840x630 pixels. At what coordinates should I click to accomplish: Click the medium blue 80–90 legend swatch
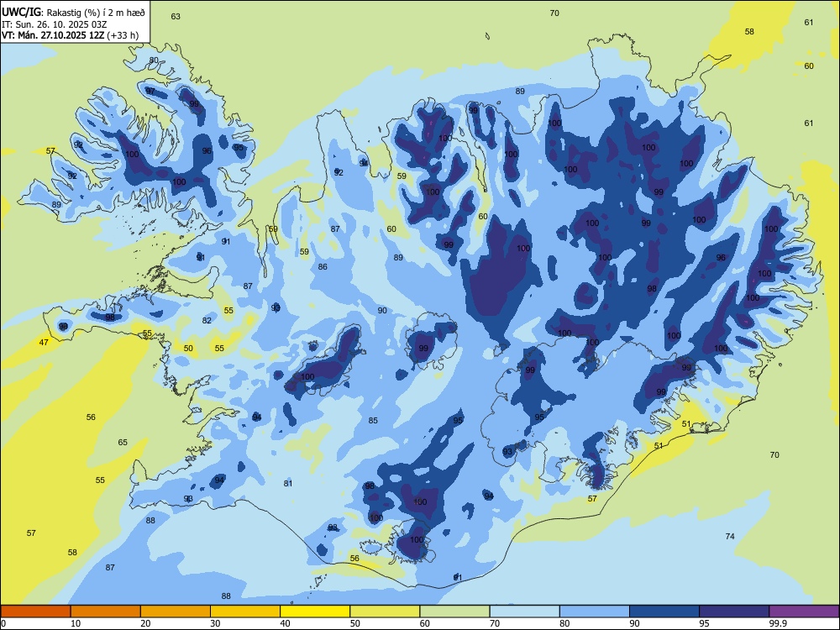(595, 612)
